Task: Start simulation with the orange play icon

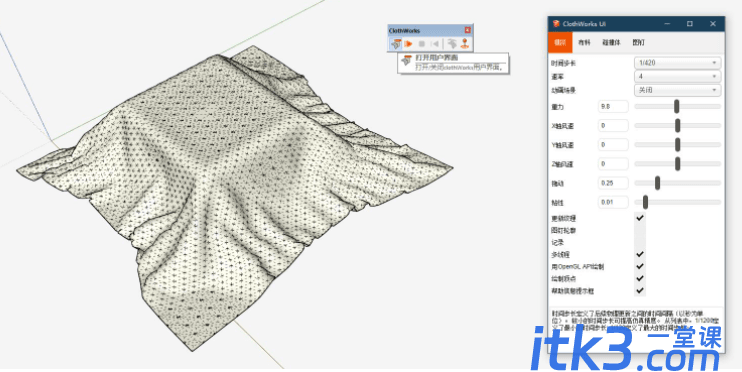Action: point(408,44)
